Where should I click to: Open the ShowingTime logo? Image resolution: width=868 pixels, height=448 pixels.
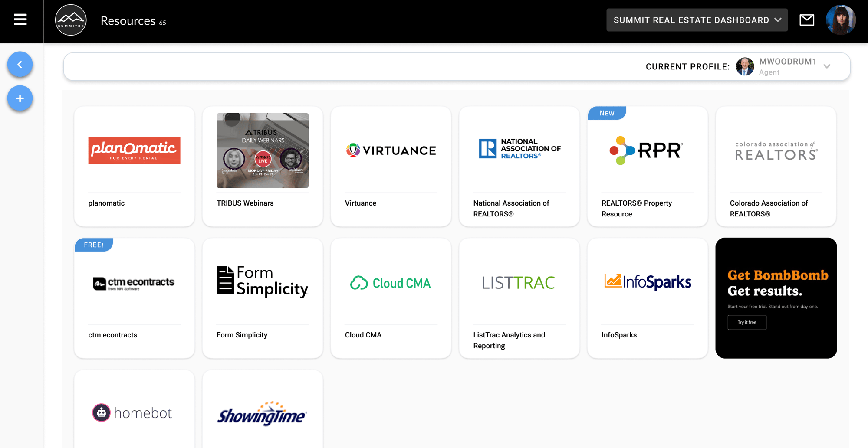262,414
